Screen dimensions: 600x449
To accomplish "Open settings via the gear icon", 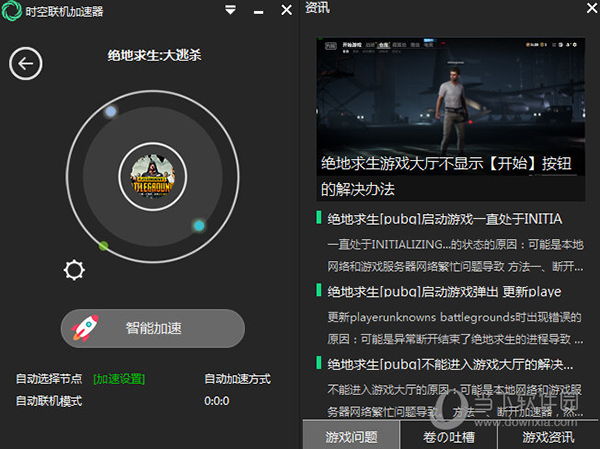I will pyautogui.click(x=74, y=270).
